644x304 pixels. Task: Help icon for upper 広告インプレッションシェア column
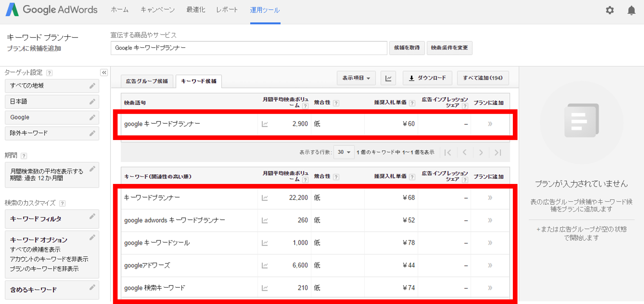coord(465,106)
